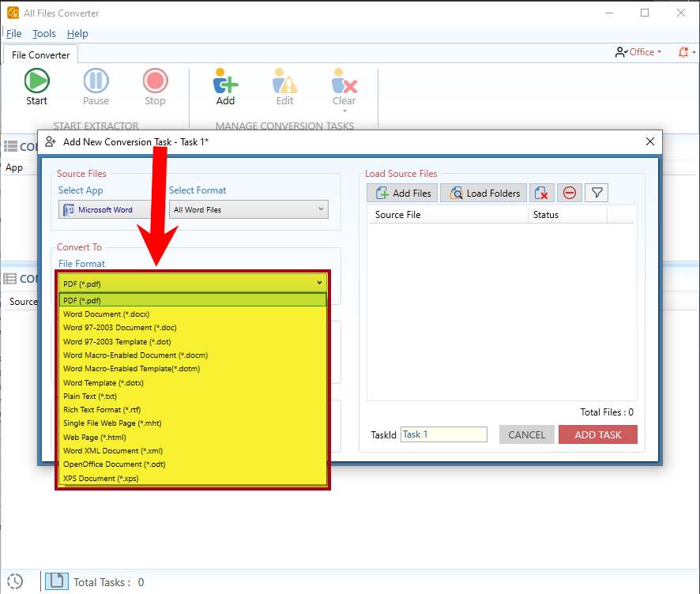Open the Tools menu

[43, 33]
